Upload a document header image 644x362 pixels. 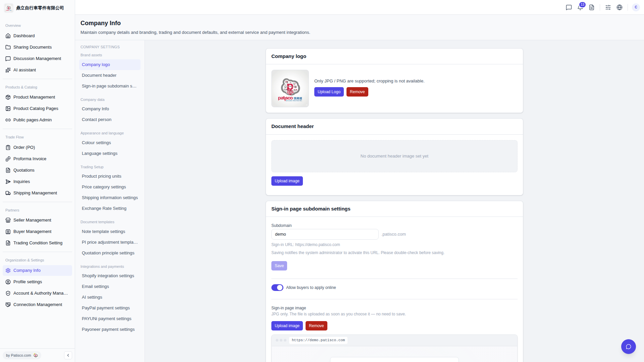pyautogui.click(x=287, y=181)
